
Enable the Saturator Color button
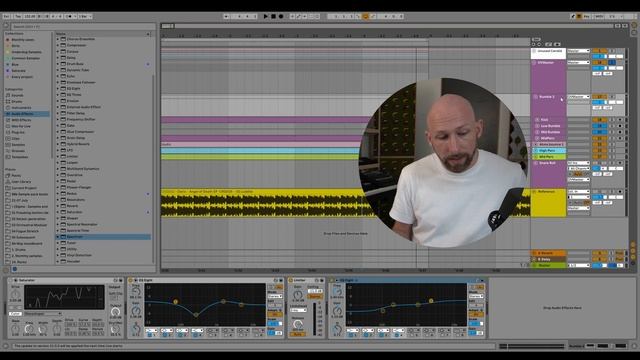pyautogui.click(x=15, y=314)
